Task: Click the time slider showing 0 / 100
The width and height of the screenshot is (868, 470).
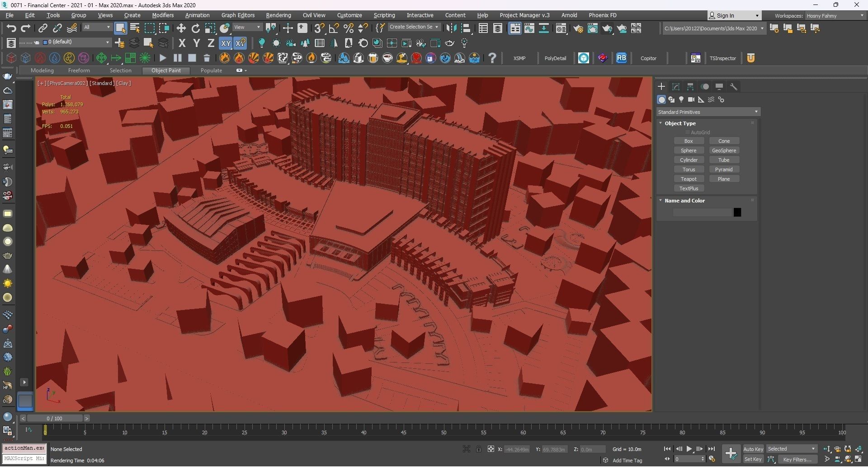Action: 54,418
